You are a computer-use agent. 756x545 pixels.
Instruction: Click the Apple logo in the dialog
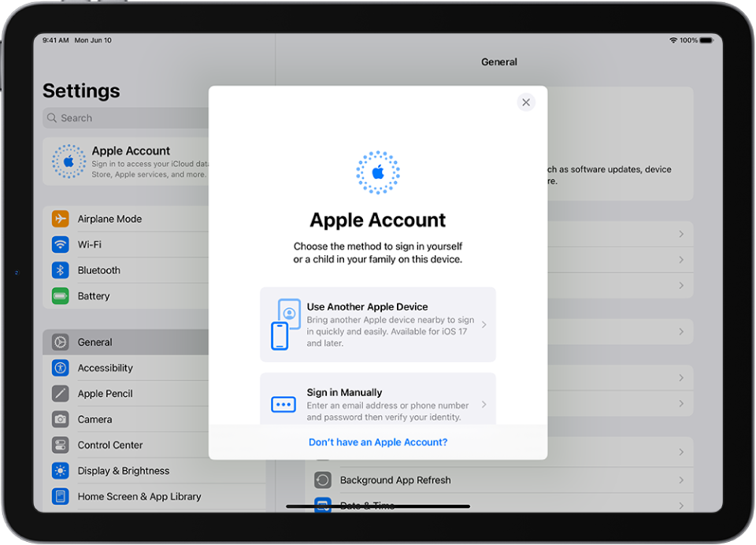click(377, 172)
